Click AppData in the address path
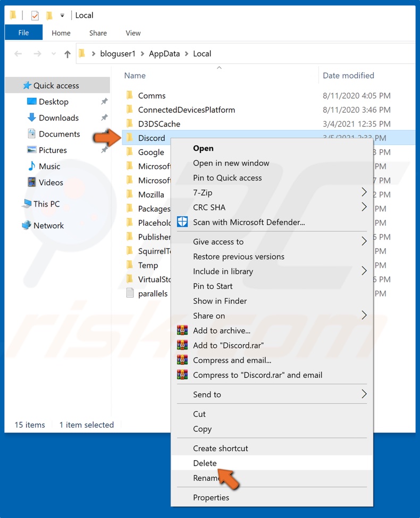420x518 pixels. point(164,54)
